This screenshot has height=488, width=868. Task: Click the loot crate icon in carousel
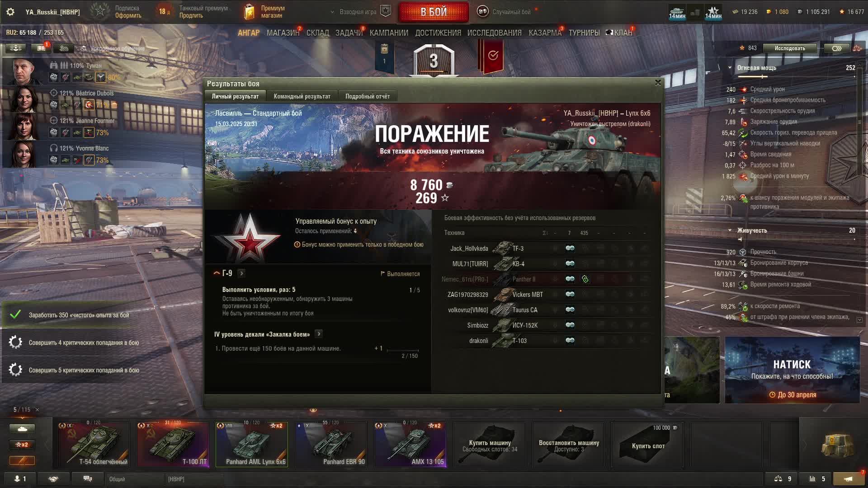point(837,445)
